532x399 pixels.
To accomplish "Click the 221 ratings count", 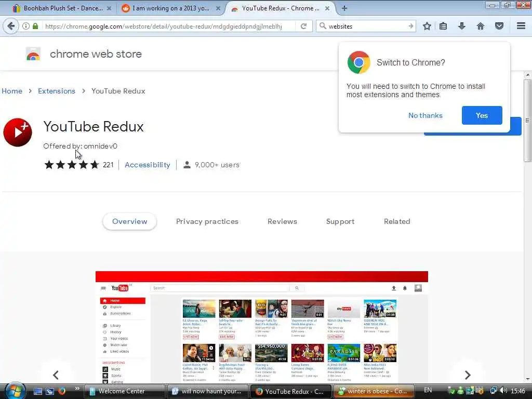I will (108, 165).
